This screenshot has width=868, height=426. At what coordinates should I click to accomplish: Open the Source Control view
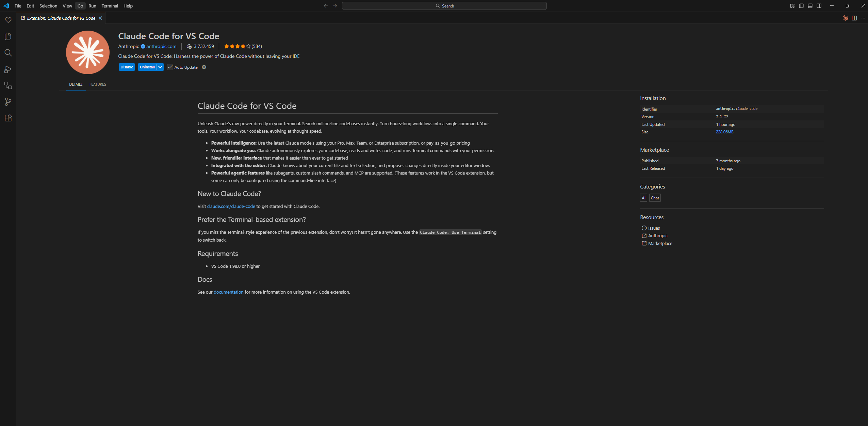[8, 102]
